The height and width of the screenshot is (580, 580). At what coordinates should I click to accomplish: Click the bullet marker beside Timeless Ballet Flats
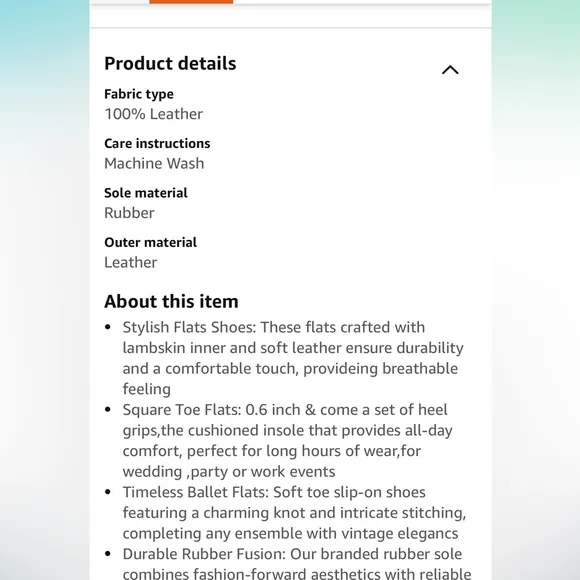108,492
